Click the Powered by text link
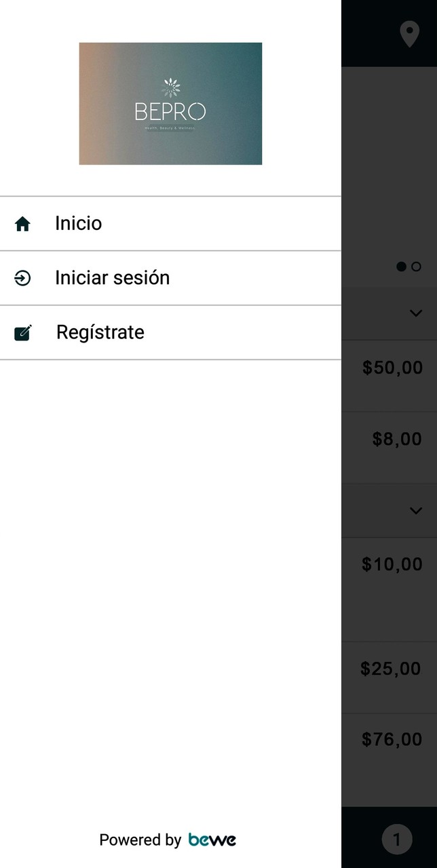 pyautogui.click(x=140, y=840)
